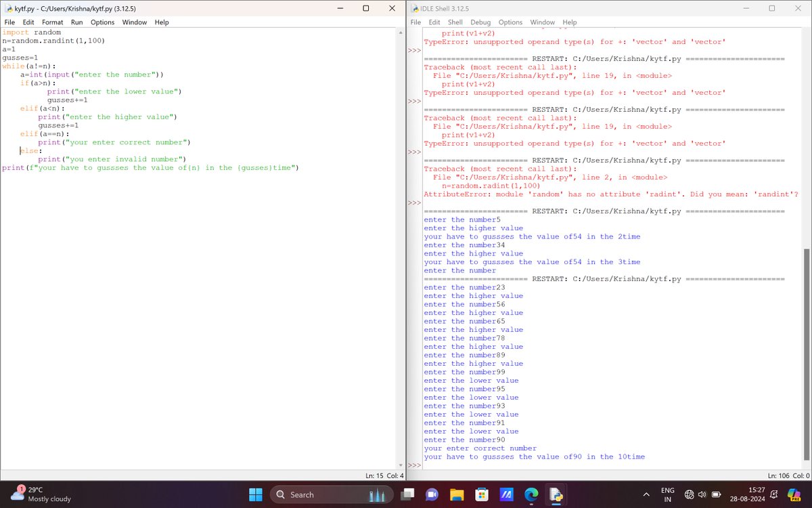Open the Run menu in kytf.py editor
The width and height of the screenshot is (812, 508).
click(76, 22)
